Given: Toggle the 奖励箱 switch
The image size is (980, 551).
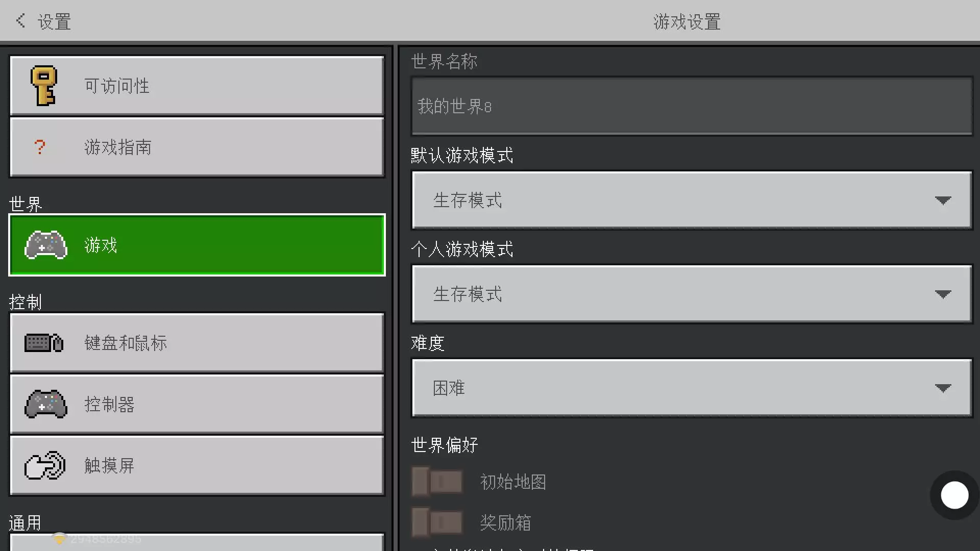Looking at the screenshot, I should click(437, 522).
